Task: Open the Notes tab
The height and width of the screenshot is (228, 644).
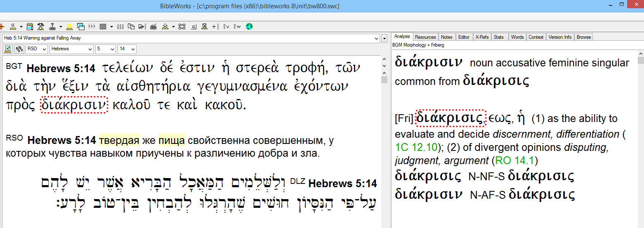Action: point(447,37)
